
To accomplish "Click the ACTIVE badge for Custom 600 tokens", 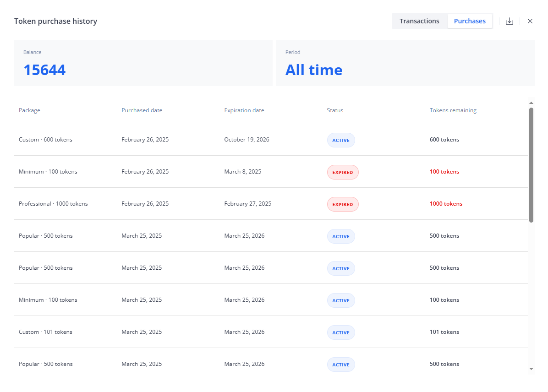I will (x=340, y=140).
